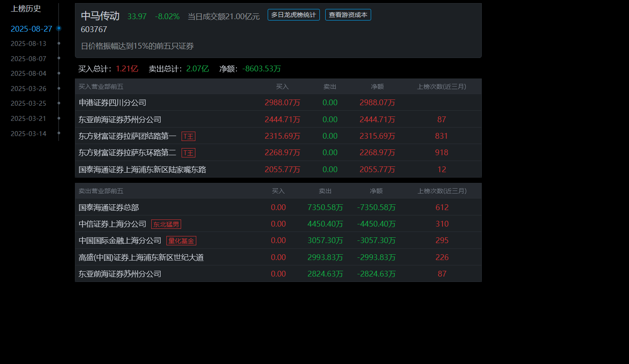Click the stock code 603767
Image resolution: width=629 pixels, height=364 pixels.
(x=94, y=29)
